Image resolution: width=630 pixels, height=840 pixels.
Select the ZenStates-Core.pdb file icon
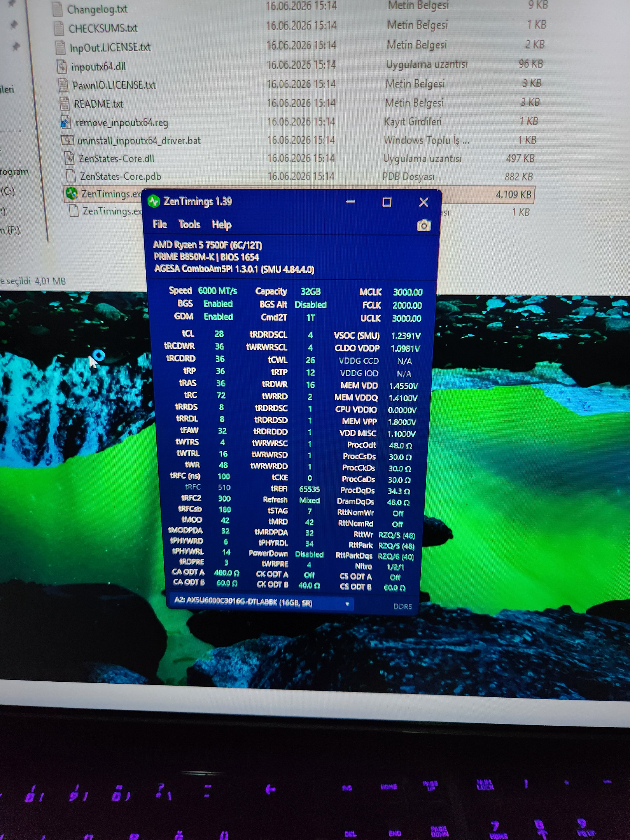click(x=70, y=176)
